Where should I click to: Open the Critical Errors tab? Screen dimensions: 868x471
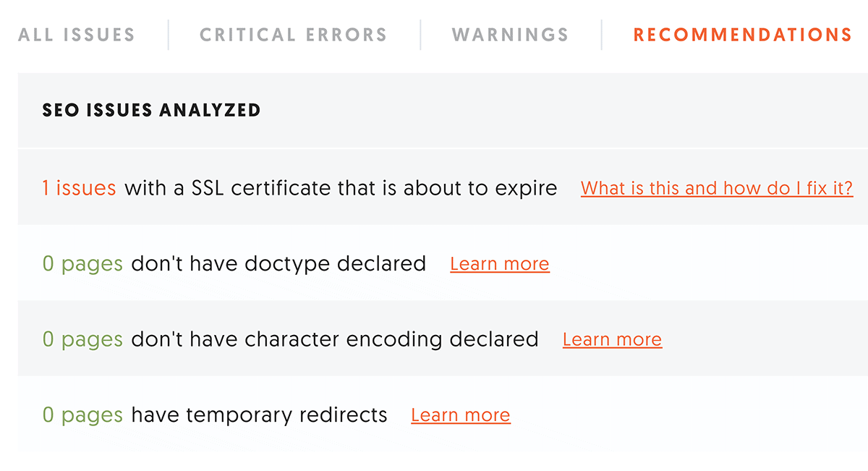[294, 35]
